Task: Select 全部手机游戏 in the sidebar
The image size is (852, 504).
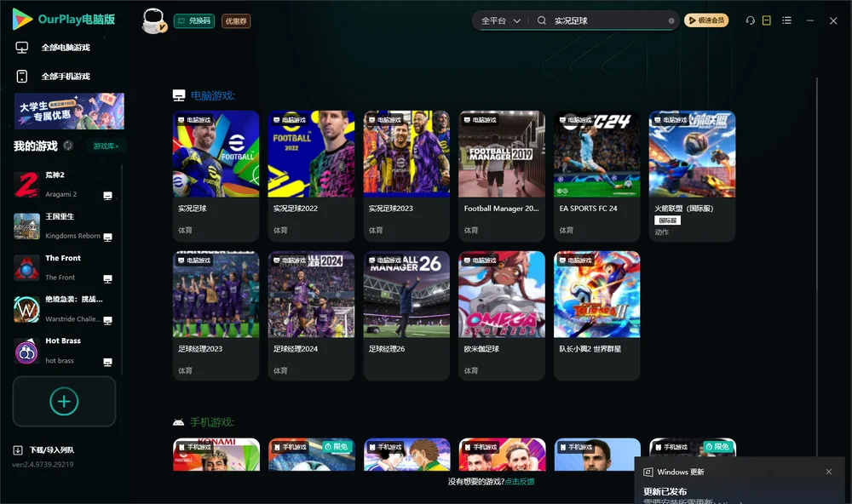Action: (x=66, y=76)
